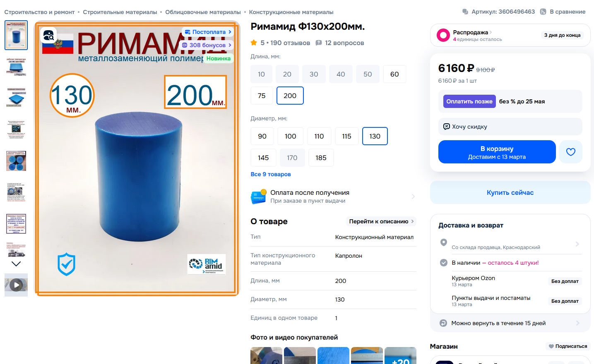
Task: Open visual search icon on product image
Action: 48,36
